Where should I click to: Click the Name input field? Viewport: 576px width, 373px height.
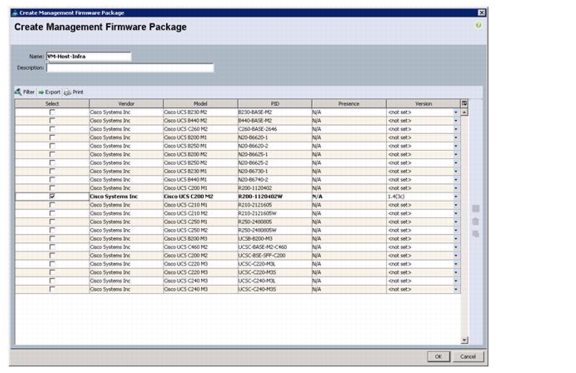tap(89, 57)
